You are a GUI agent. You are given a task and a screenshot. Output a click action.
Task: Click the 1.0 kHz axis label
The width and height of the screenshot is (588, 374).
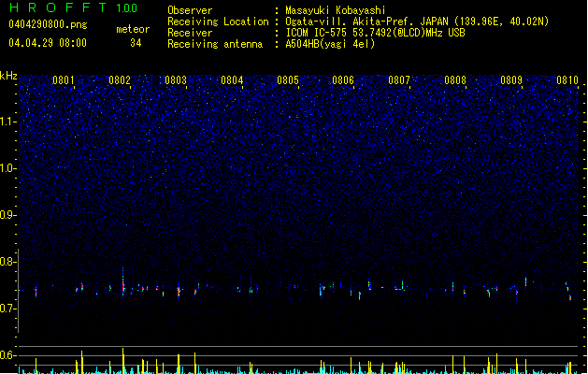coord(7,168)
